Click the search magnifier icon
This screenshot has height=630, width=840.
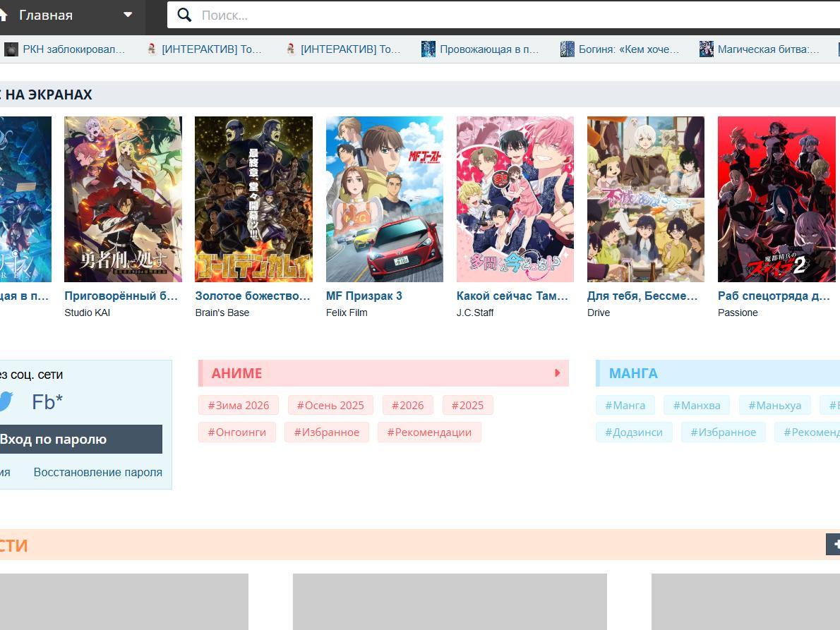184,15
